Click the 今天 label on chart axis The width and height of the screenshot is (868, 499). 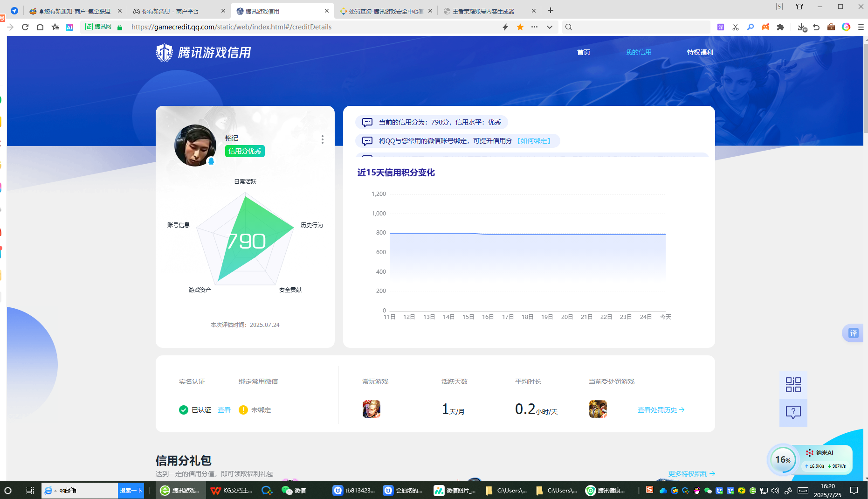(x=666, y=317)
